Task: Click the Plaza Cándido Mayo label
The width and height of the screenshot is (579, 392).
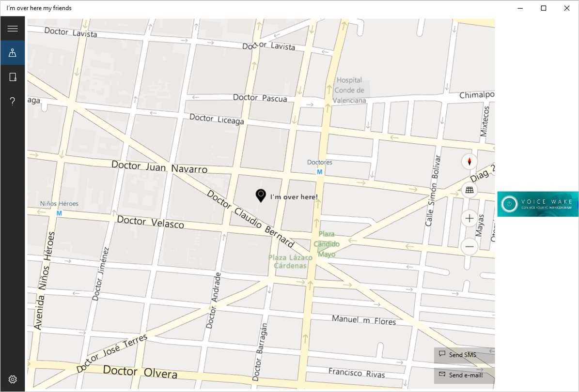Action: click(327, 244)
